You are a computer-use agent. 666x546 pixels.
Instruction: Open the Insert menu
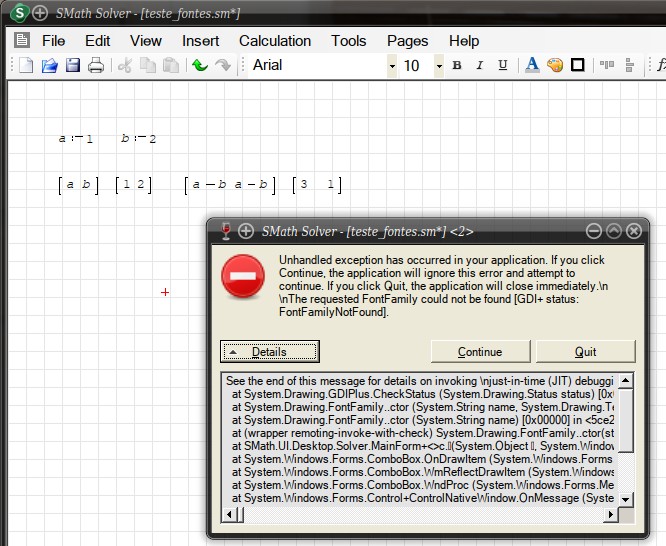click(x=200, y=41)
